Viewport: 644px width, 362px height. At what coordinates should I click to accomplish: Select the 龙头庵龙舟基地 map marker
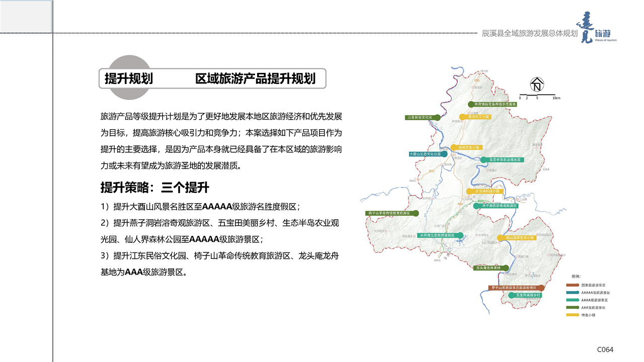(492, 268)
